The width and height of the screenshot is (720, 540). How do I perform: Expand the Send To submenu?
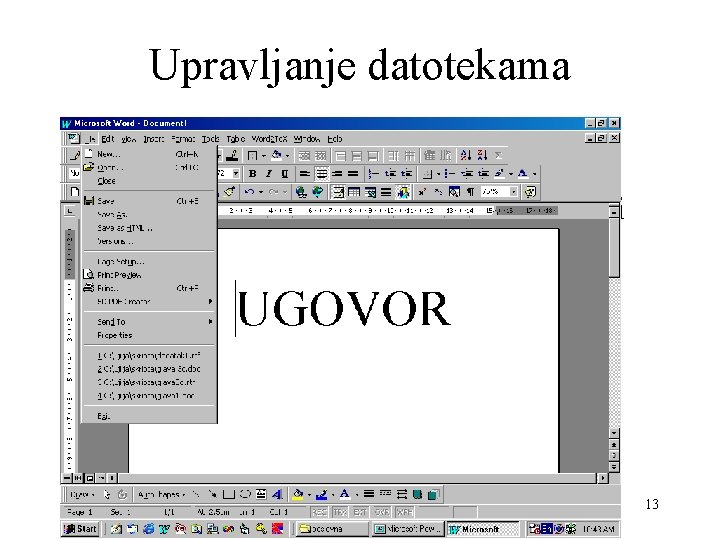pos(149,321)
